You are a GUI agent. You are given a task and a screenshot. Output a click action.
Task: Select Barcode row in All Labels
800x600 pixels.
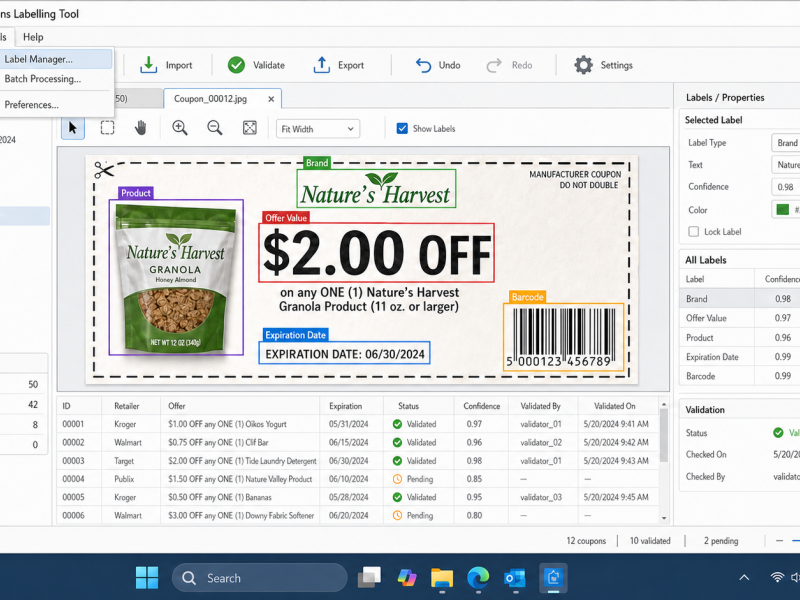[739, 376]
